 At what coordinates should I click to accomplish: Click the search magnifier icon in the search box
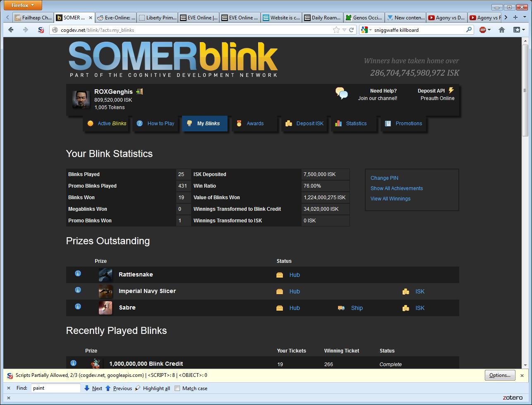[469, 30]
